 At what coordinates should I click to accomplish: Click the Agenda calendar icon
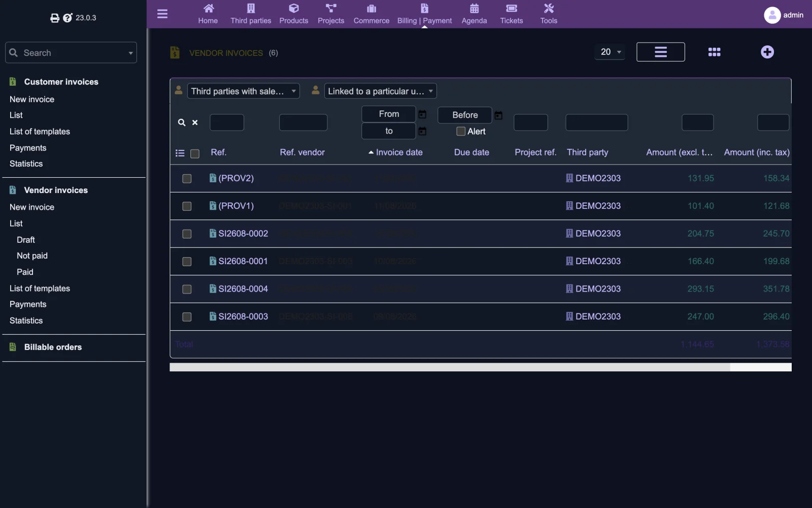[x=474, y=9]
